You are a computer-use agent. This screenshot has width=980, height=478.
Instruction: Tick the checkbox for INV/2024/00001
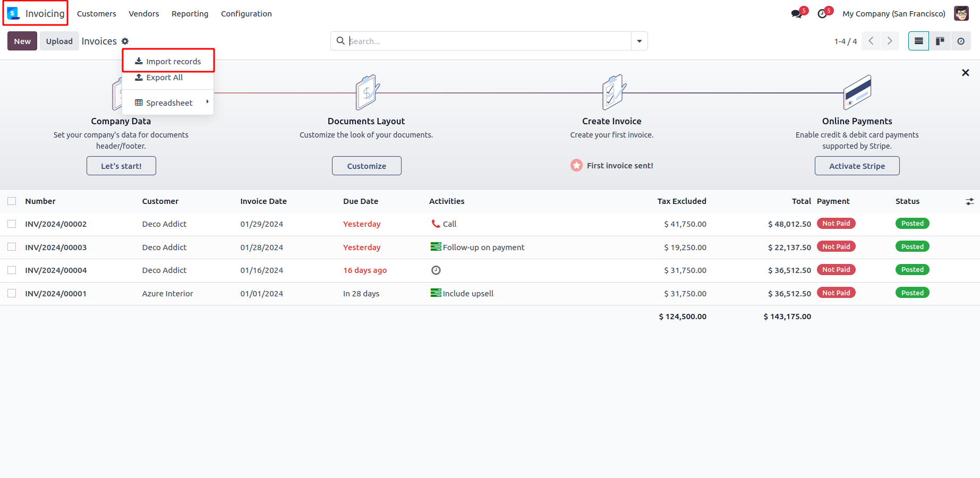click(12, 293)
